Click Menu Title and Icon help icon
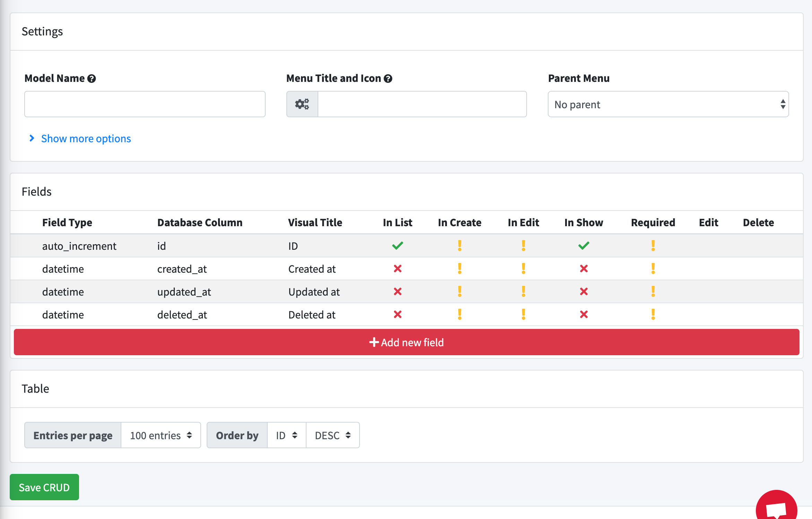The width and height of the screenshot is (812, 519). (388, 79)
